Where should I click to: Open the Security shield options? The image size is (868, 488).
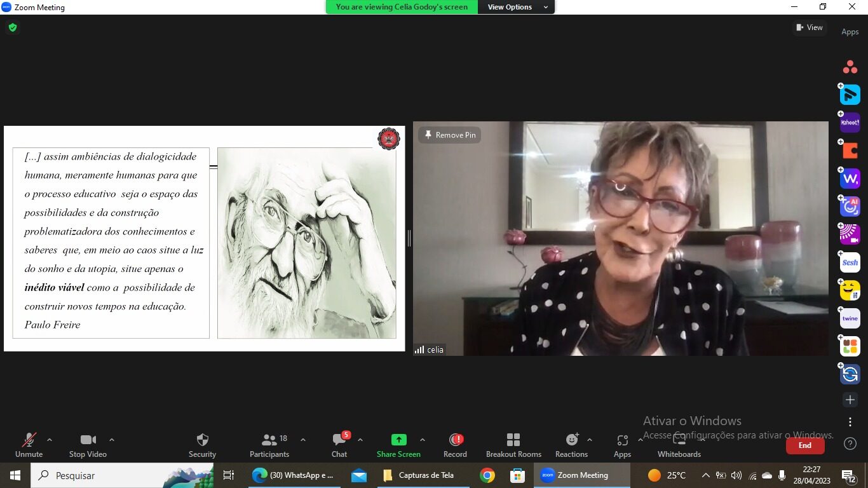(x=202, y=445)
